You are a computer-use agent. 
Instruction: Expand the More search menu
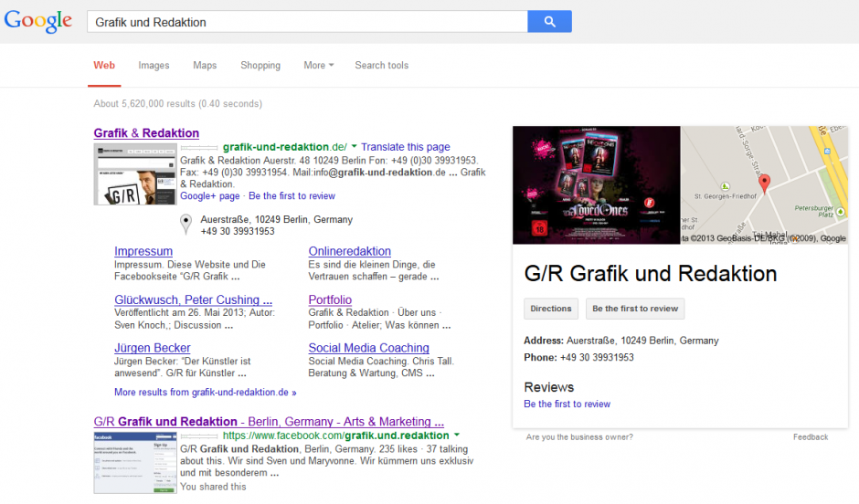point(318,65)
